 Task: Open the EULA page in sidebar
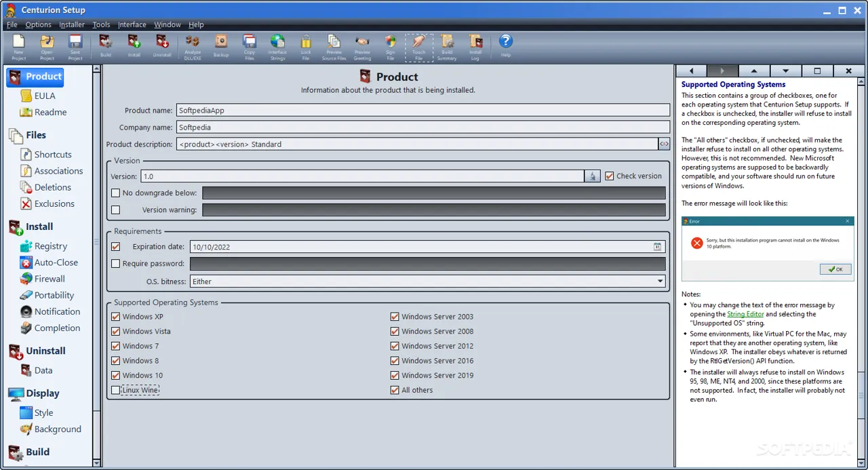[38, 96]
